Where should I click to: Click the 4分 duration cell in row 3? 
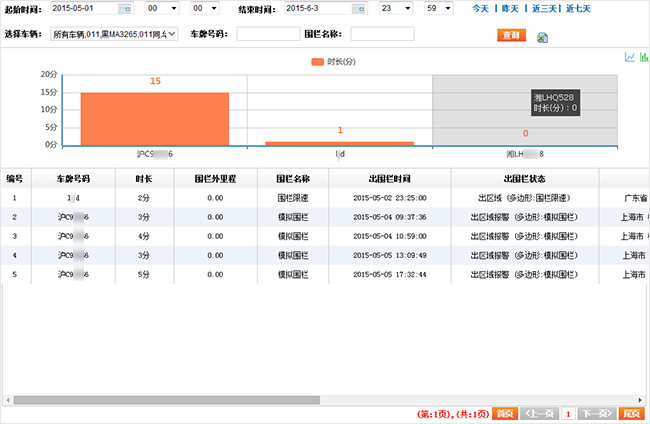(144, 236)
